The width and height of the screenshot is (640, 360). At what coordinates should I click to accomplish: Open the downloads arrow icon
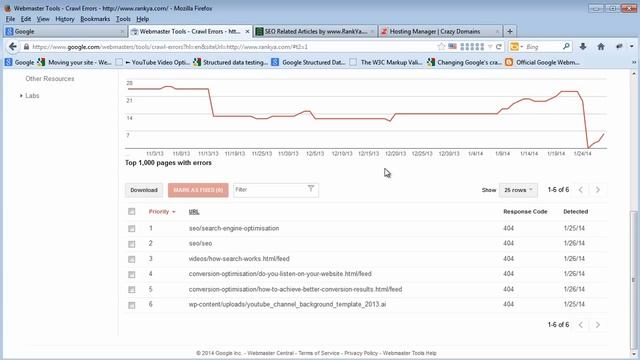pyautogui.click(x=583, y=47)
